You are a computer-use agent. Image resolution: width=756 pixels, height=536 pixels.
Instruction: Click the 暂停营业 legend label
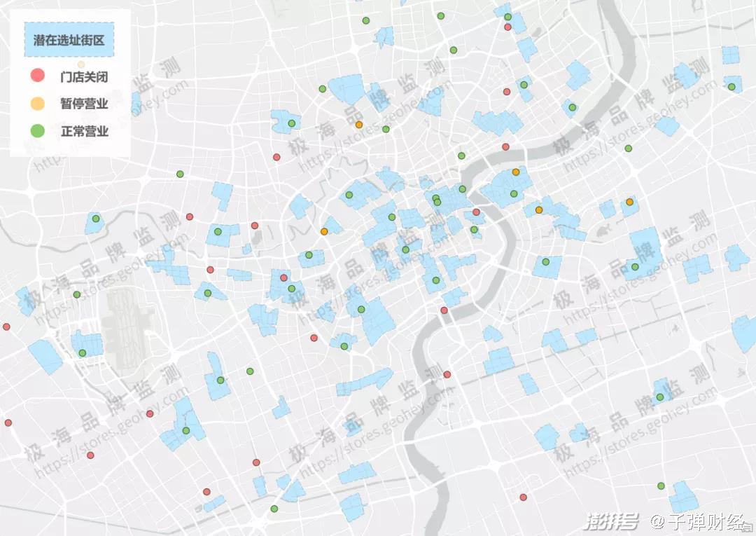(x=84, y=104)
